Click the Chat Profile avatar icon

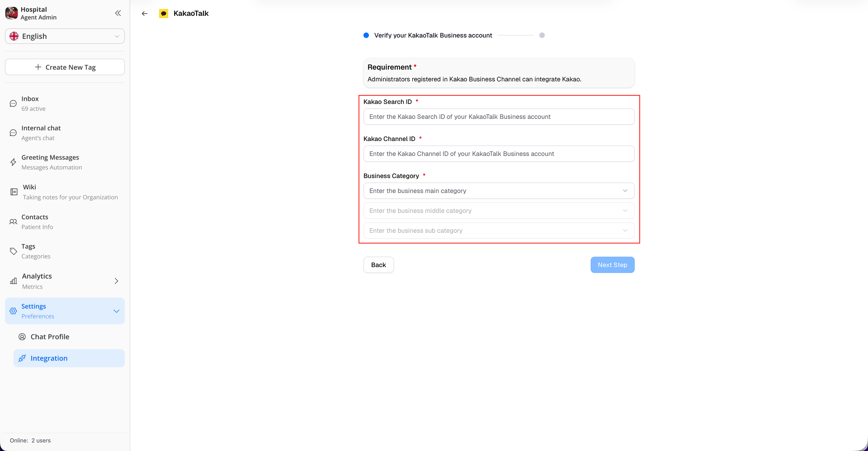[22, 337]
